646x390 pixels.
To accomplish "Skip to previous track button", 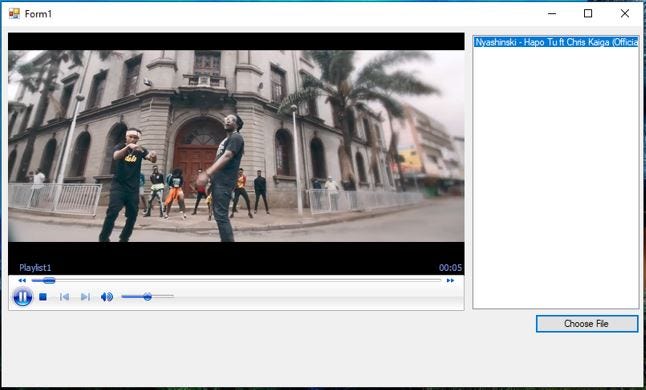I will [64, 297].
